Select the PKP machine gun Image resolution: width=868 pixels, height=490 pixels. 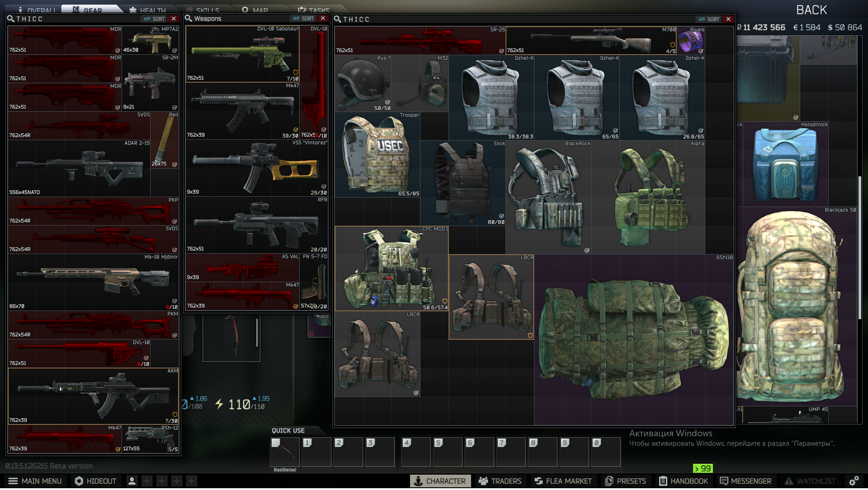[x=94, y=211]
